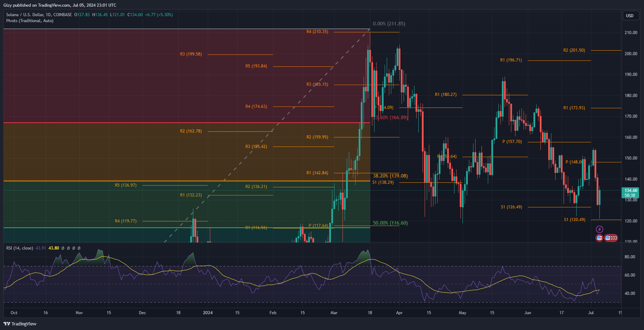Click pivot label R2 (159.95)
644x330 pixels.
tap(317, 137)
